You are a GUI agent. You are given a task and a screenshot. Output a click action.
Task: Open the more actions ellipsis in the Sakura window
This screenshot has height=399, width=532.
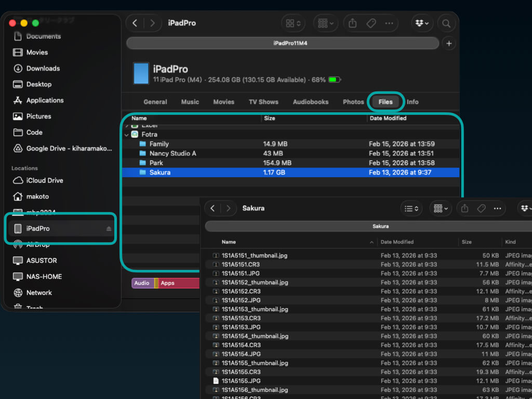pyautogui.click(x=497, y=208)
